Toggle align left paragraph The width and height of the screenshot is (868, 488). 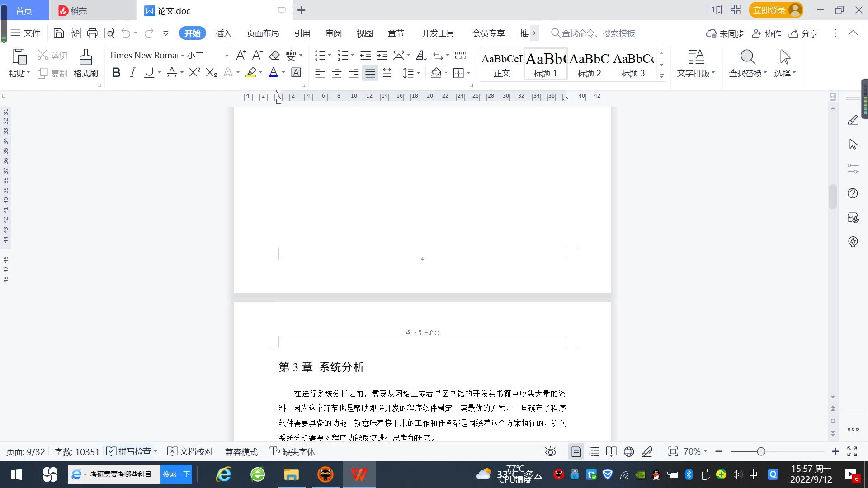click(320, 73)
